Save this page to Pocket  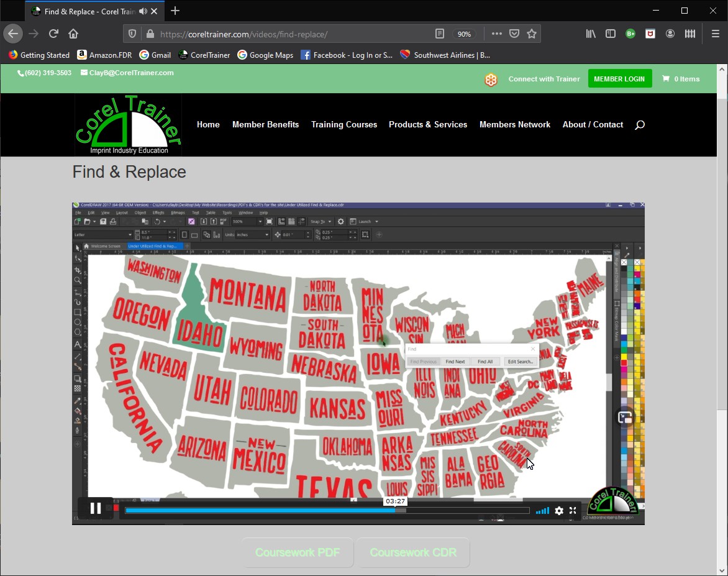(x=514, y=34)
